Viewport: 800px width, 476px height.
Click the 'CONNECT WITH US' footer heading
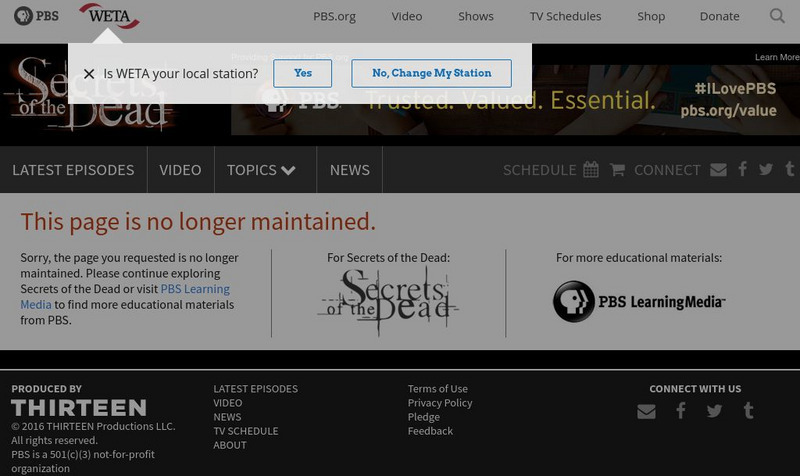(x=695, y=389)
